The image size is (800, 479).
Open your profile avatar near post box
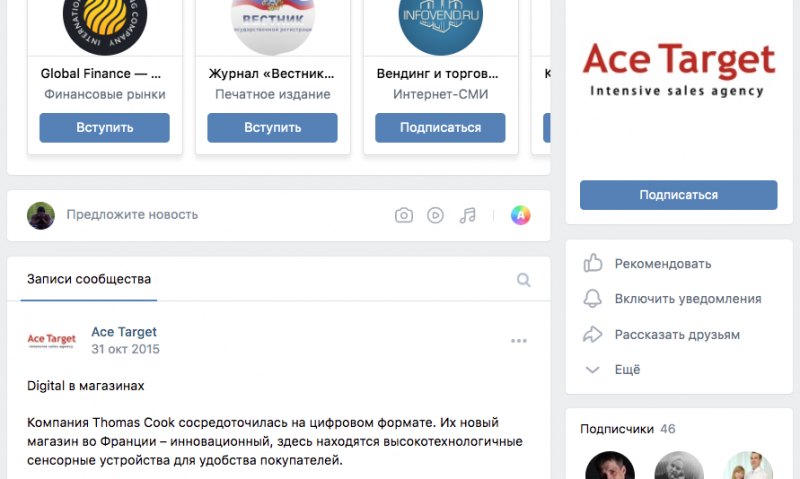41,215
